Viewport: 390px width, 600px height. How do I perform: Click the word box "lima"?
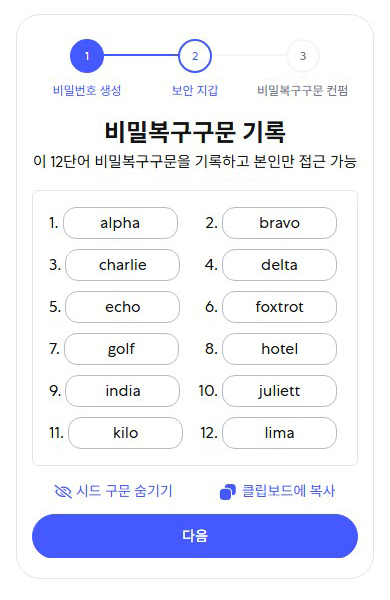[279, 433]
